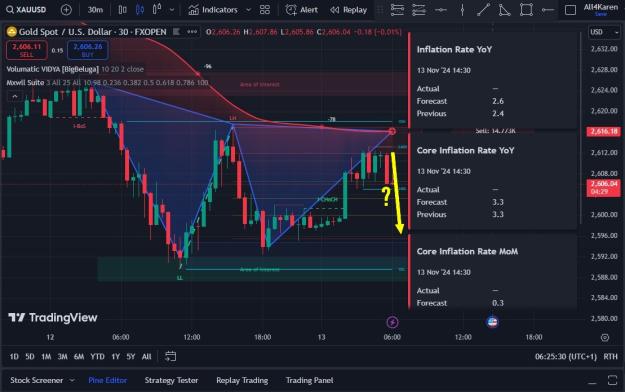Click the add symbol plus icon
Viewport: 625px width, 392px height.
66,10
